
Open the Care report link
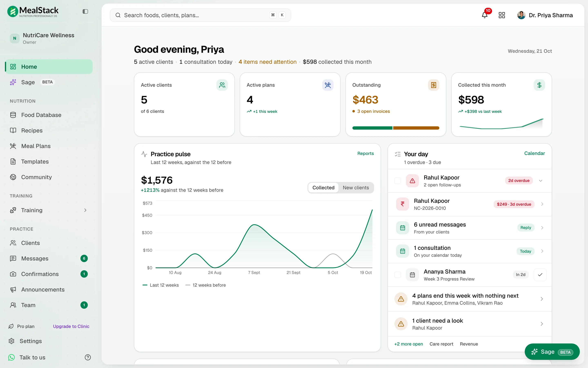pos(441,344)
